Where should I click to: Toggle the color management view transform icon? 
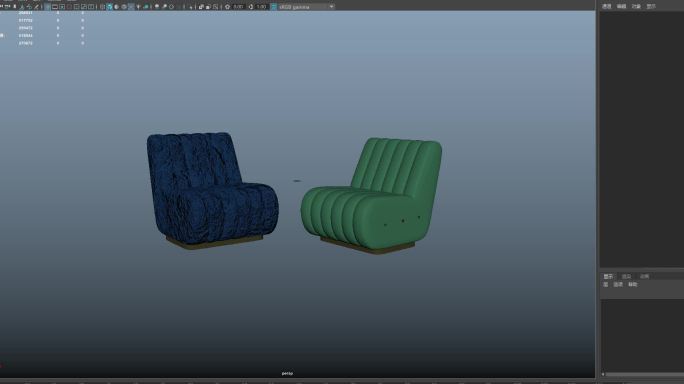coord(274,7)
